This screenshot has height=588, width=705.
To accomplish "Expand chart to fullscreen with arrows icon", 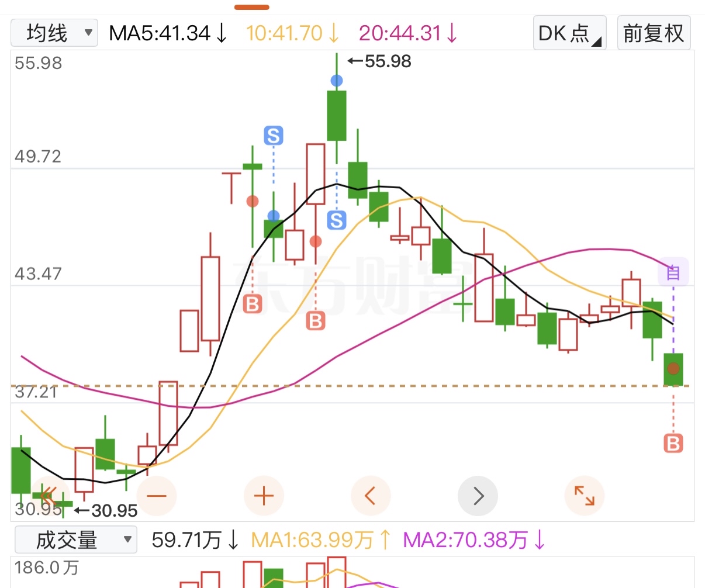I will click(585, 496).
